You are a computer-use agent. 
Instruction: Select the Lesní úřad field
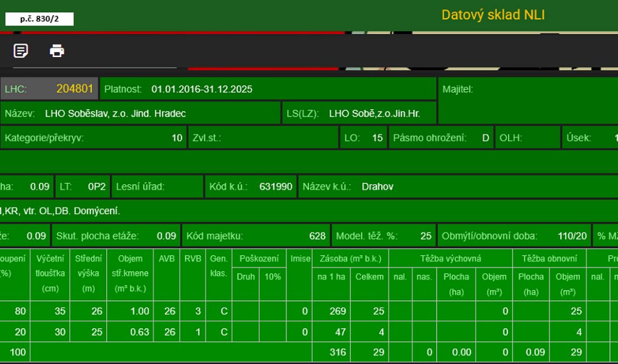(x=158, y=186)
